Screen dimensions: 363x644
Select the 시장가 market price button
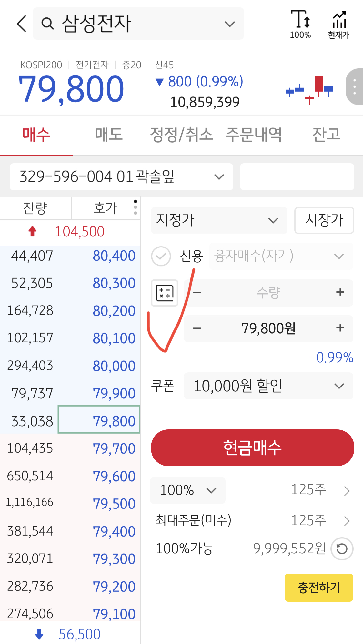[x=324, y=220]
